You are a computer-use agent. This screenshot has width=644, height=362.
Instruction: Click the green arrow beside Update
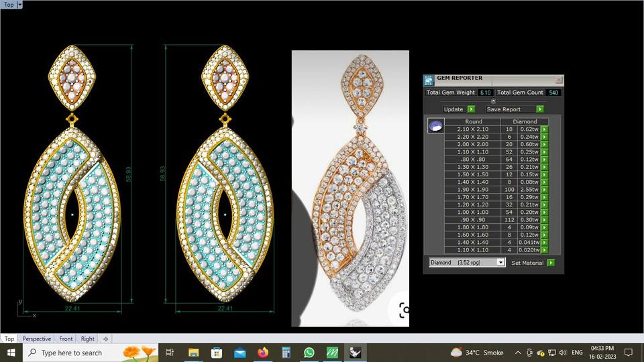[471, 109]
